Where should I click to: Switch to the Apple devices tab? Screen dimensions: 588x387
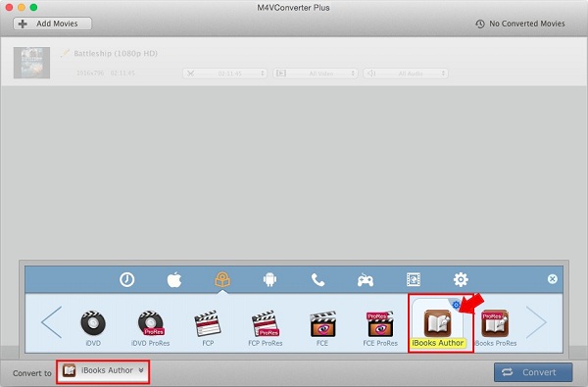coord(174,280)
